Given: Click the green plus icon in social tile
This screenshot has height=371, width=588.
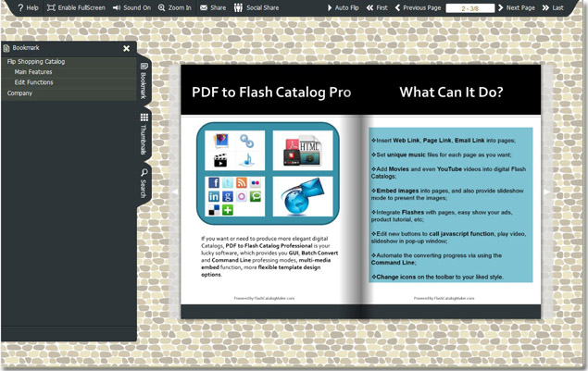Looking at the screenshot, I should click(x=228, y=210).
